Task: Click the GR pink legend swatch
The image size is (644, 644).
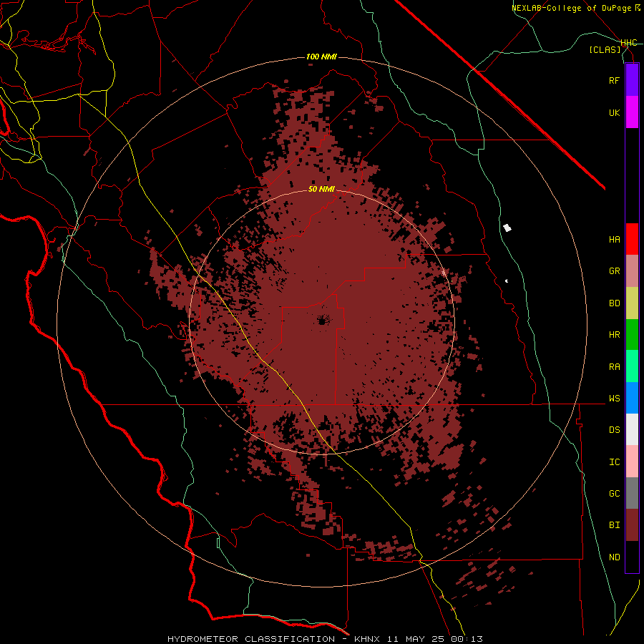Action: [632, 271]
